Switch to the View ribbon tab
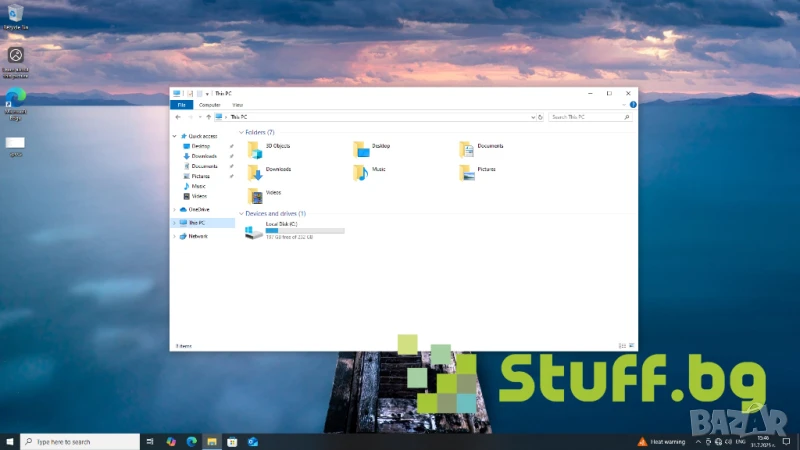The width and height of the screenshot is (800, 450). pyautogui.click(x=237, y=104)
